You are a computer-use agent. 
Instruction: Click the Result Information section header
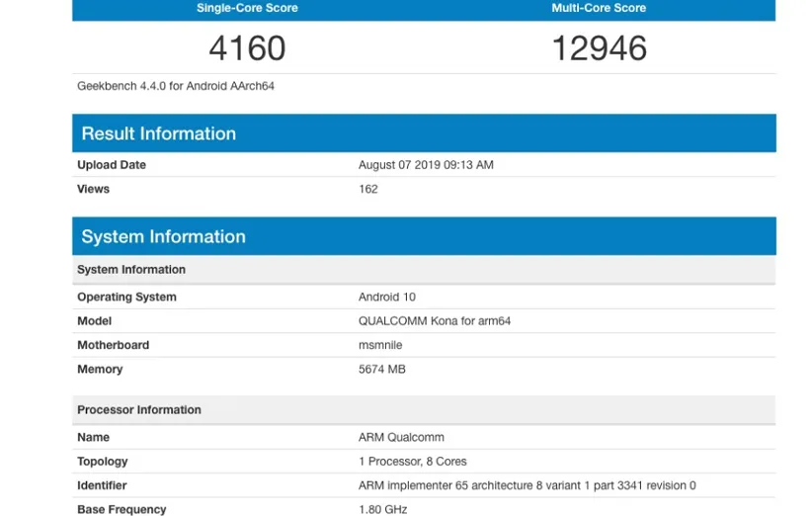159,133
